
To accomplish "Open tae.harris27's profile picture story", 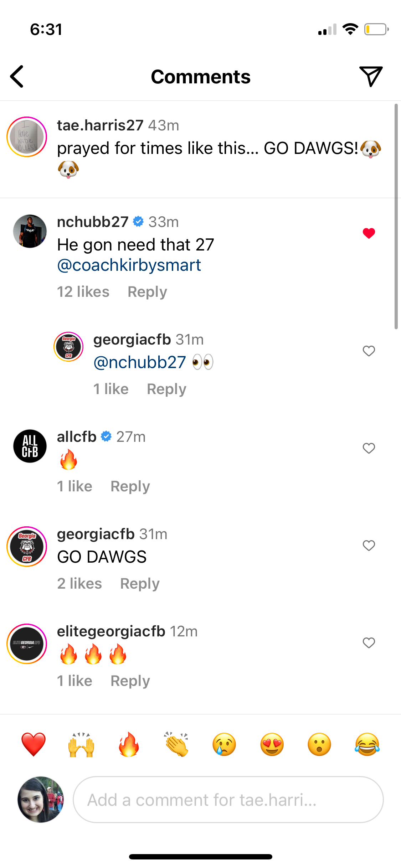I will pyautogui.click(x=27, y=137).
